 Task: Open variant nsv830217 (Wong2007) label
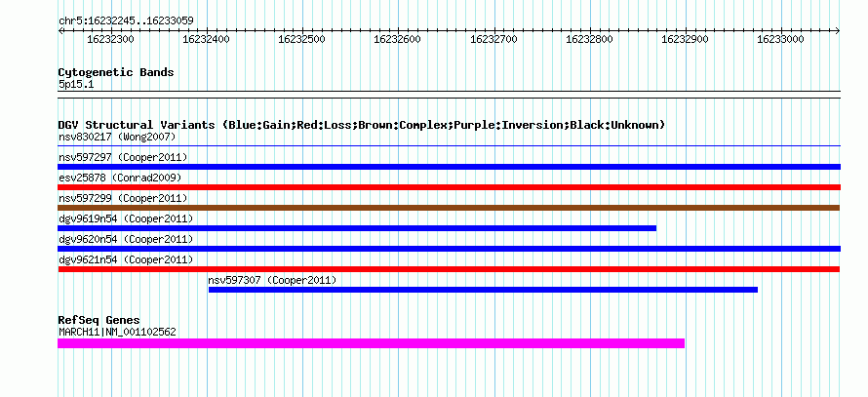(117, 137)
